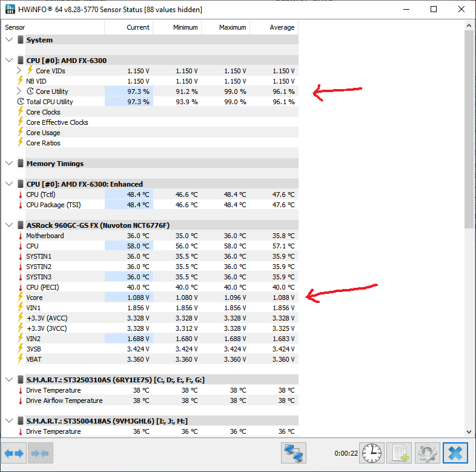Click the lightning icon beside Core Ratios

coord(21,143)
